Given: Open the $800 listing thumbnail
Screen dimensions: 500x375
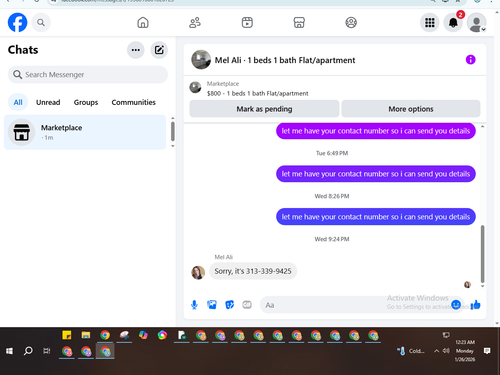Looking at the screenshot, I should (195, 87).
